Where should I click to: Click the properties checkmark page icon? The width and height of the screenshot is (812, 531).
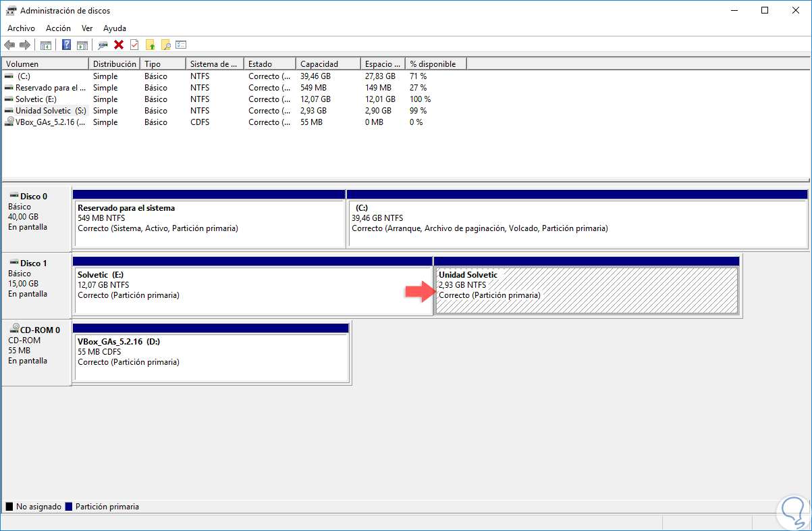[x=134, y=45]
